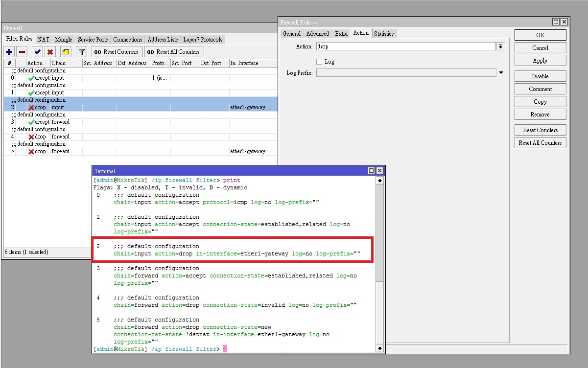Click the 1 (ic... protocol cell in rule 0
588x368 pixels.
click(x=160, y=78)
